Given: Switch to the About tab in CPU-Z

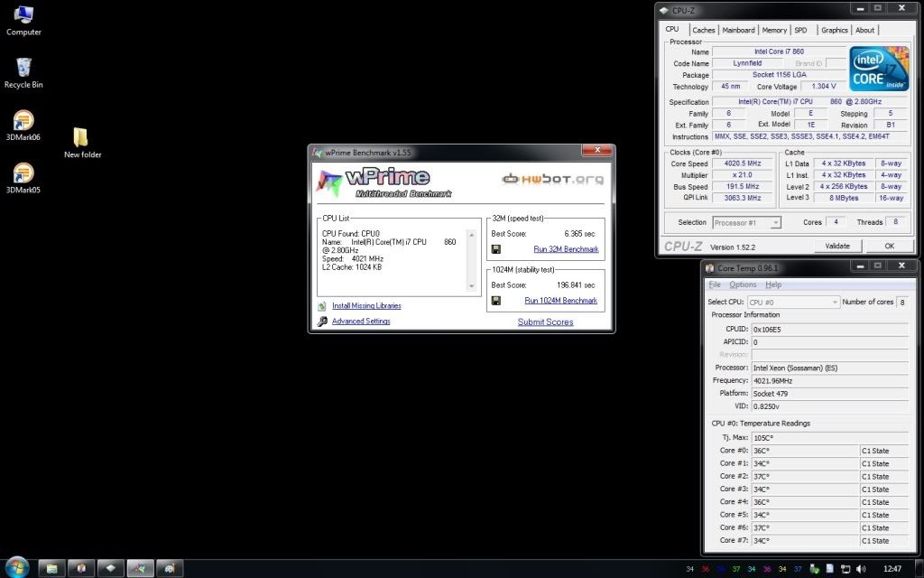Looking at the screenshot, I should [865, 30].
